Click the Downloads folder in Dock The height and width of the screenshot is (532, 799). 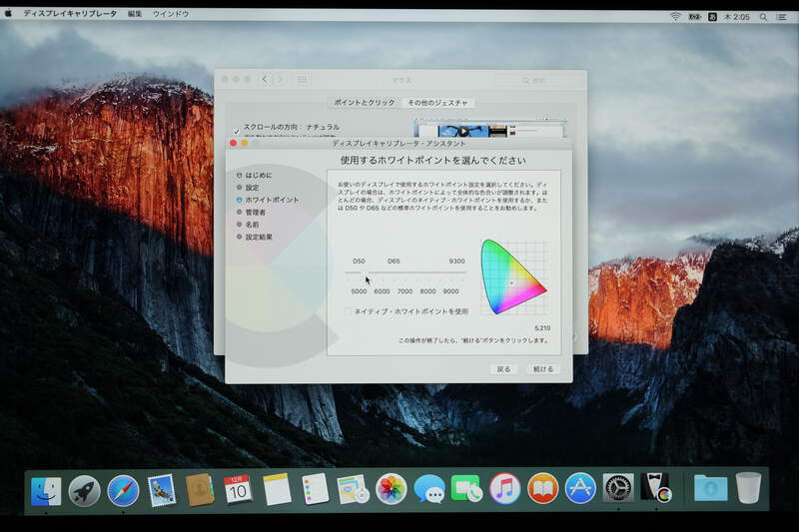tap(710, 488)
